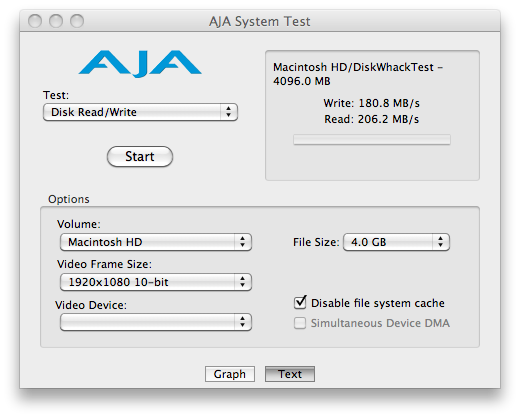The height and width of the screenshot is (418, 520).
Task: Click the AJA logo
Action: tap(140, 63)
